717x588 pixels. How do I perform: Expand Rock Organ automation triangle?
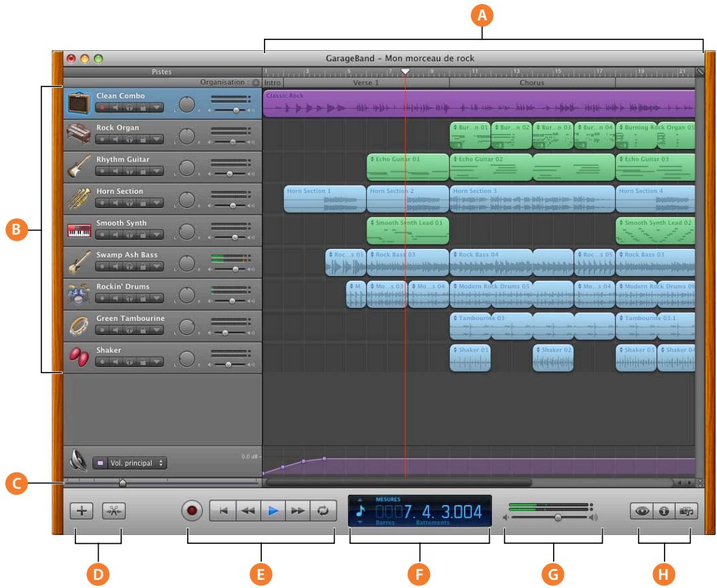157,139
